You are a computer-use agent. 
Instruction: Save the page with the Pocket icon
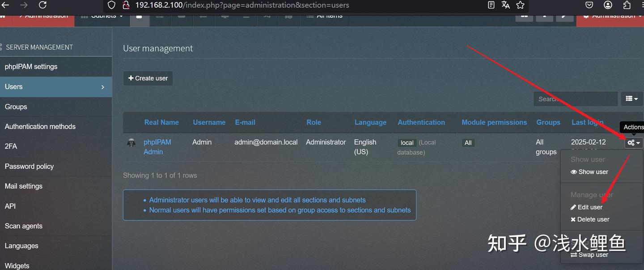coord(589,5)
